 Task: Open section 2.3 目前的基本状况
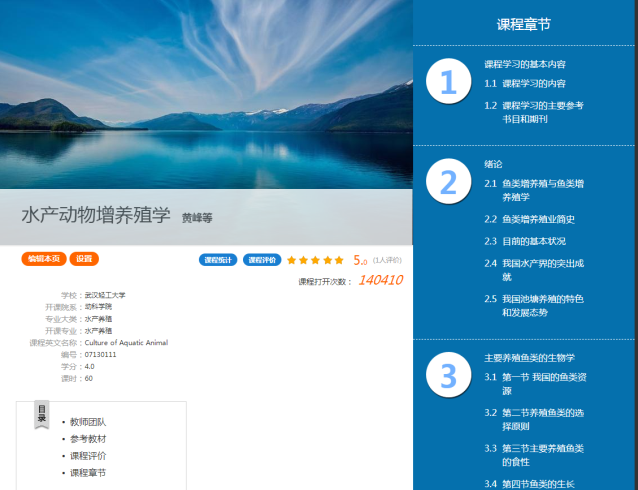(534, 241)
